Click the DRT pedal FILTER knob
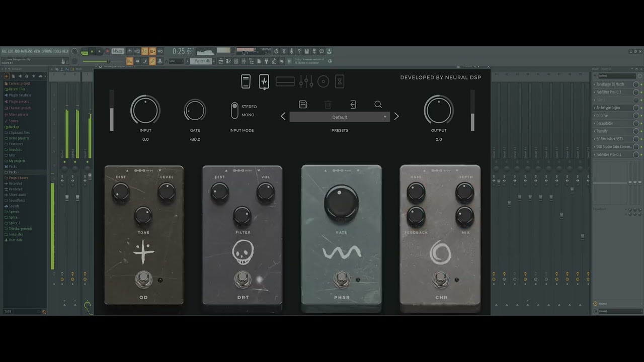The height and width of the screenshot is (362, 644). pos(243,217)
